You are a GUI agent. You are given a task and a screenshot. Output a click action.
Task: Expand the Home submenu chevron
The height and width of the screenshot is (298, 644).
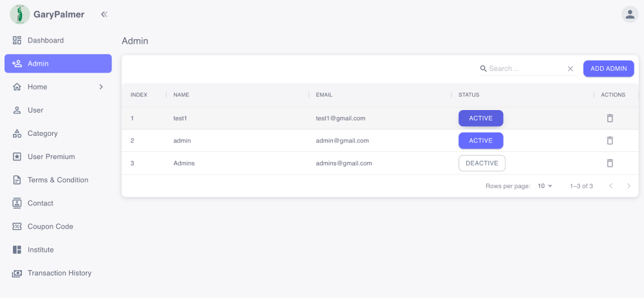click(101, 87)
